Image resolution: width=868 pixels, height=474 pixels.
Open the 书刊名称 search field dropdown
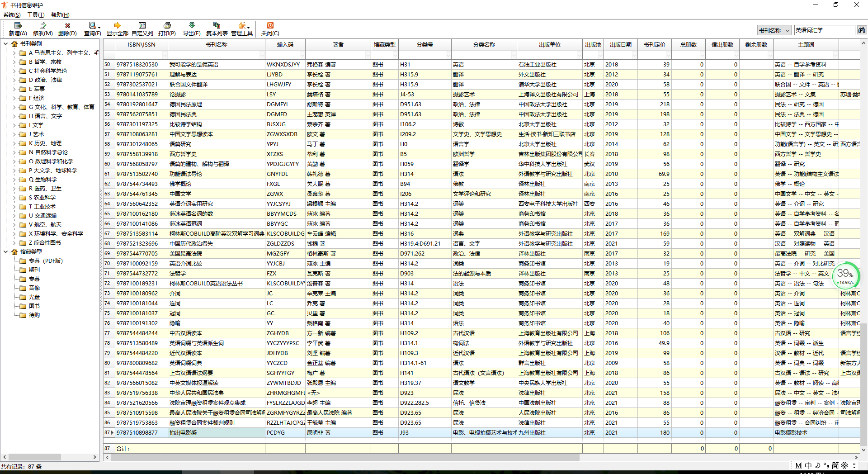click(787, 30)
